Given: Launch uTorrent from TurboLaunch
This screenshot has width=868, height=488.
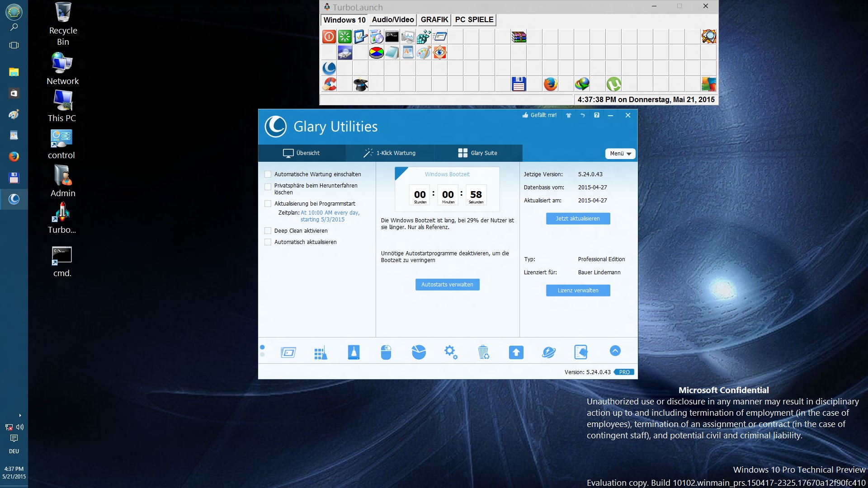Looking at the screenshot, I should pyautogui.click(x=613, y=84).
